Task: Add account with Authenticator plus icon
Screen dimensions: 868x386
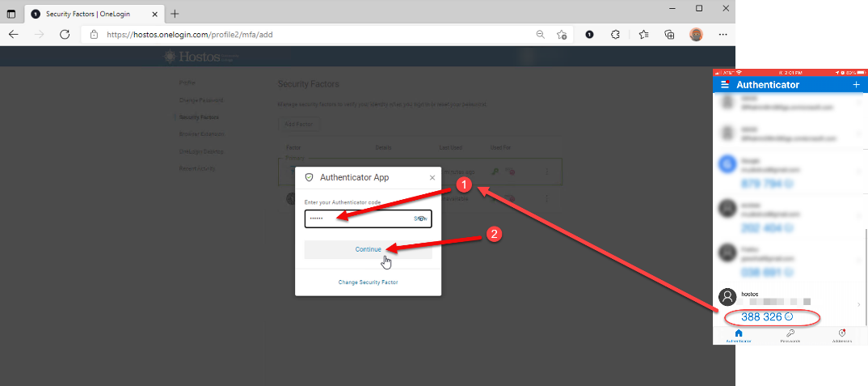Action: (x=856, y=85)
